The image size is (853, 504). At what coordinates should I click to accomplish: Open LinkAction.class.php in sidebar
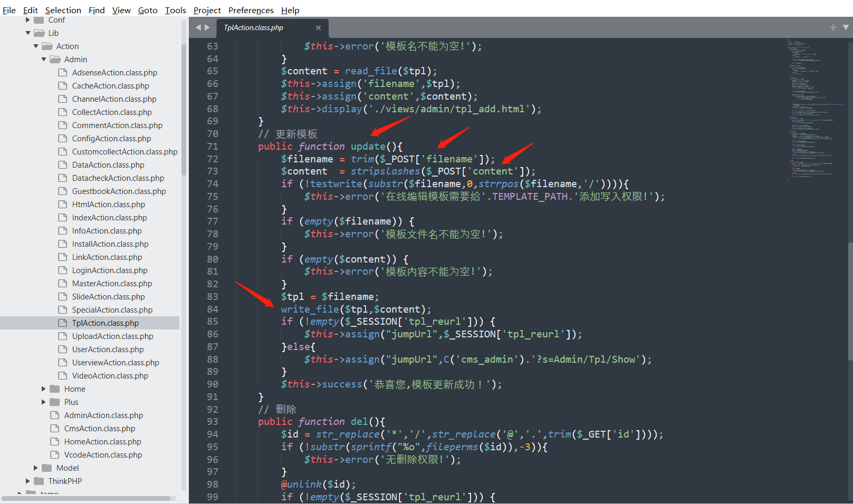coord(107,257)
